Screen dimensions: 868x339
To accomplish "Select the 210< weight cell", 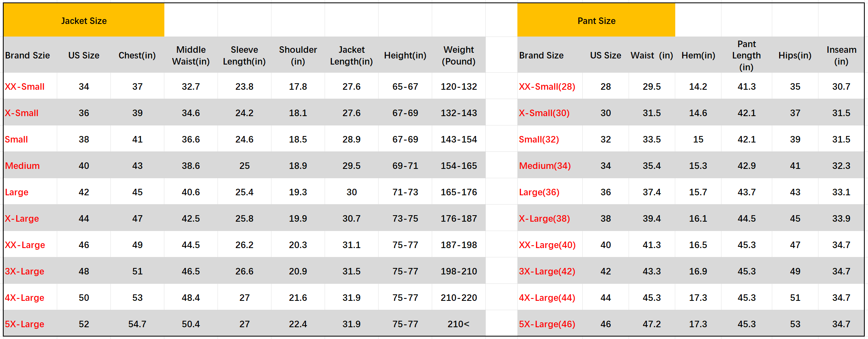I will [x=459, y=324].
